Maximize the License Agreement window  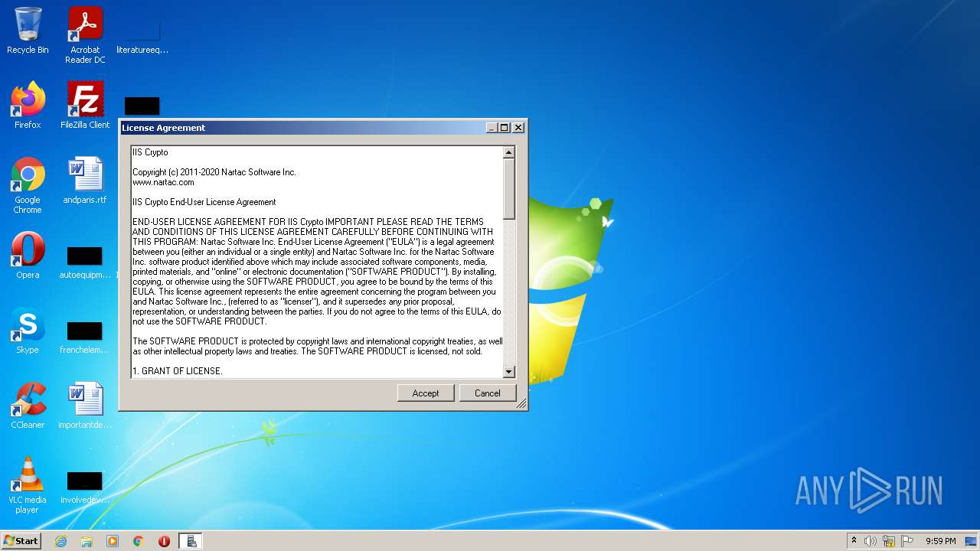click(x=505, y=128)
